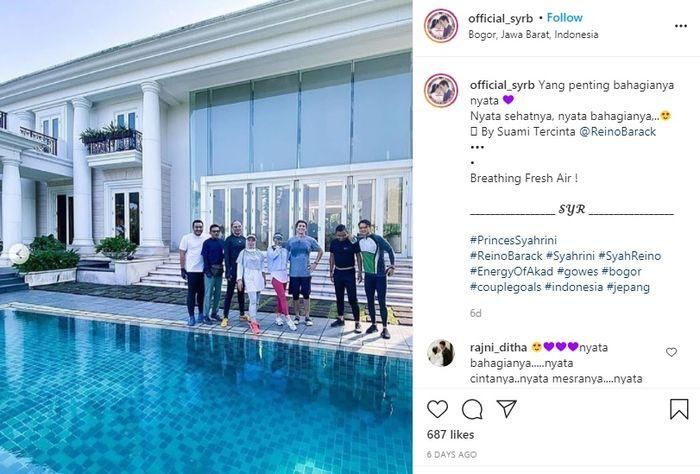Go to the previous photo arrow
This screenshot has height=474, width=700.
pos(18,254)
